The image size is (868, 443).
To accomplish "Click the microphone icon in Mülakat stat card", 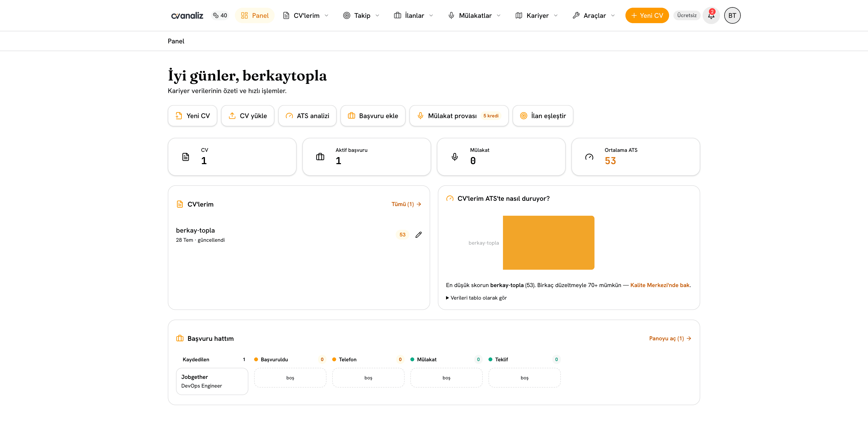I will click(454, 157).
